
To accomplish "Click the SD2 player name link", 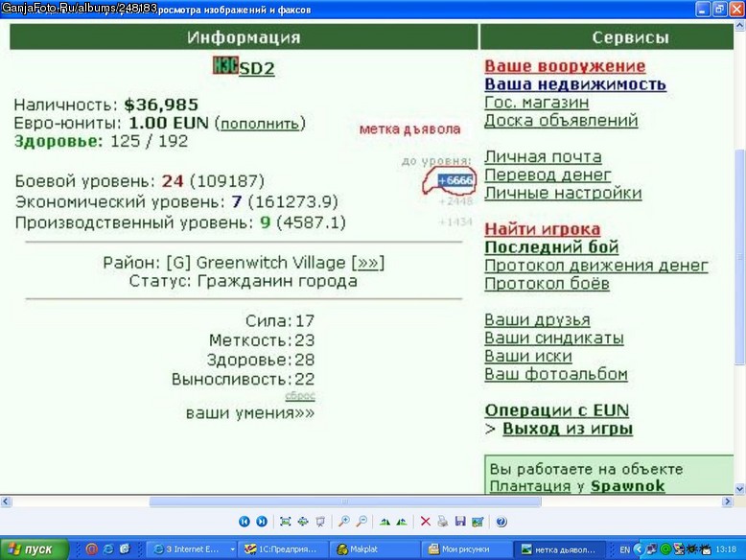I will (x=257, y=68).
